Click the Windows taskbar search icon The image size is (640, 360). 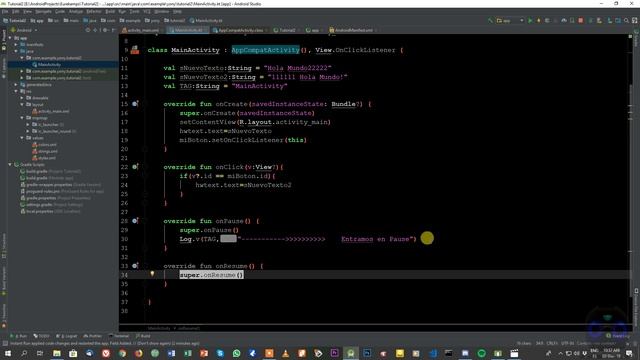(24, 353)
